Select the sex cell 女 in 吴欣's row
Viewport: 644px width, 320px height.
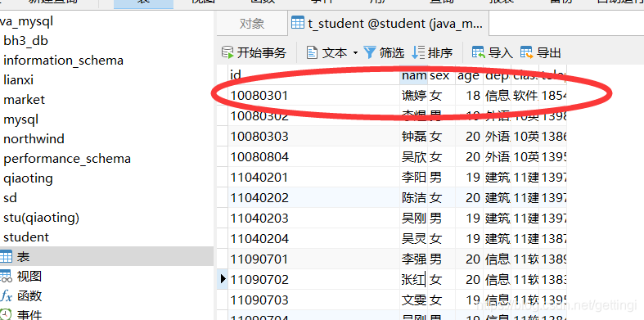click(x=441, y=156)
